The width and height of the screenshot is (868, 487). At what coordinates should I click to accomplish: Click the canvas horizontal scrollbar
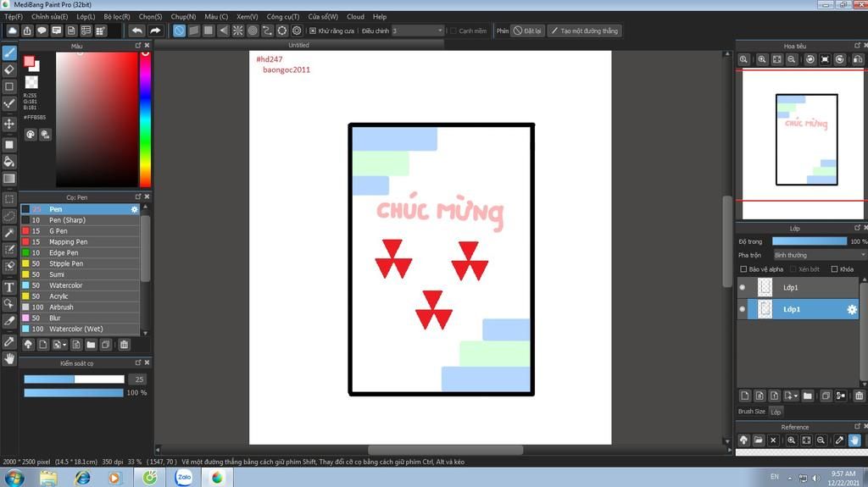[445, 450]
